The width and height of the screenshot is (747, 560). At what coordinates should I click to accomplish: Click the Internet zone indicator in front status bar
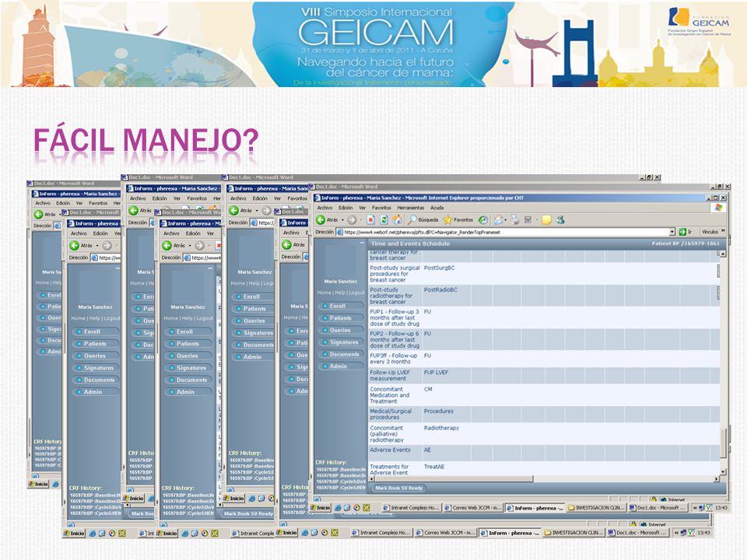[673, 499]
